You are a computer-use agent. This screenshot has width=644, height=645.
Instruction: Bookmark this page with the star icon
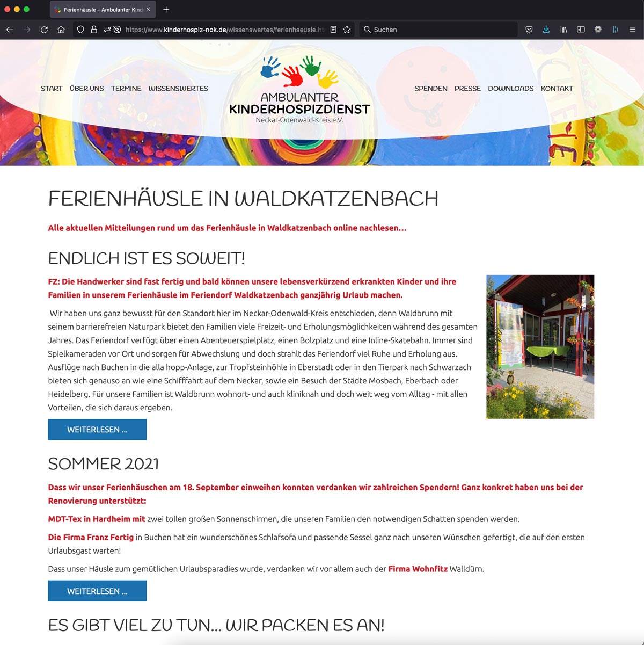(347, 30)
